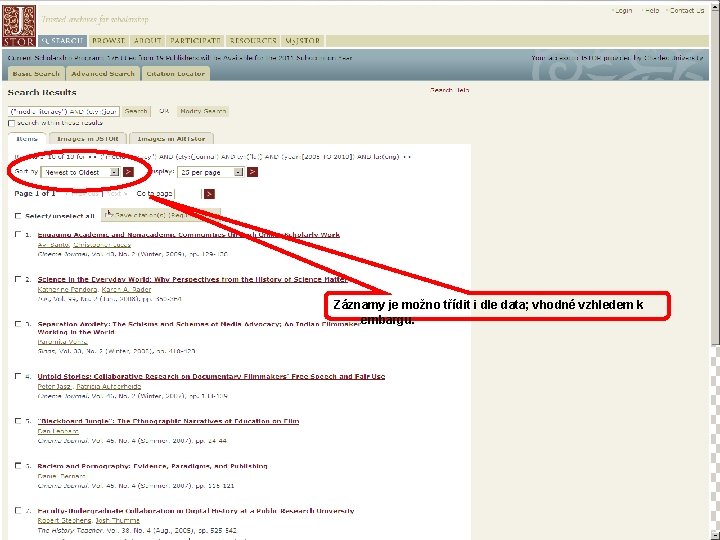This screenshot has height=540, width=720.
Task: Click author link Patricia Aufderheide
Action: (109, 387)
